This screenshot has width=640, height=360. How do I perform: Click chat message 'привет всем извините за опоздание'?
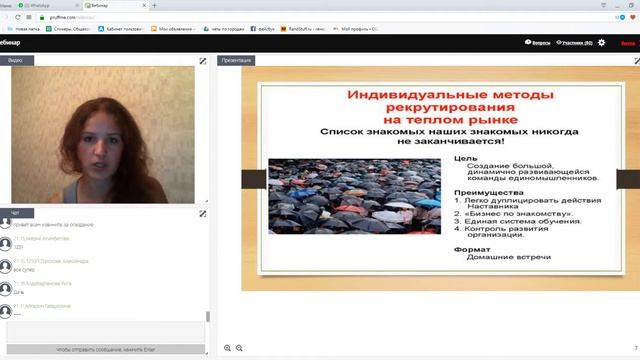pos(53,224)
